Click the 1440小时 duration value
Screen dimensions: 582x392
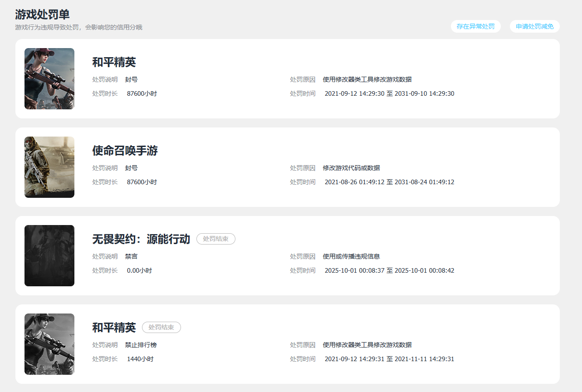140,359
